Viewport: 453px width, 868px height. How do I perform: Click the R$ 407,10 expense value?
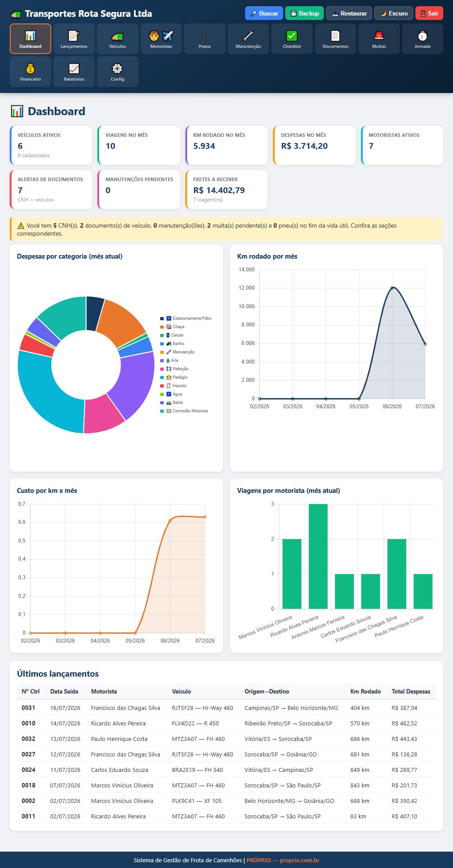tap(404, 816)
